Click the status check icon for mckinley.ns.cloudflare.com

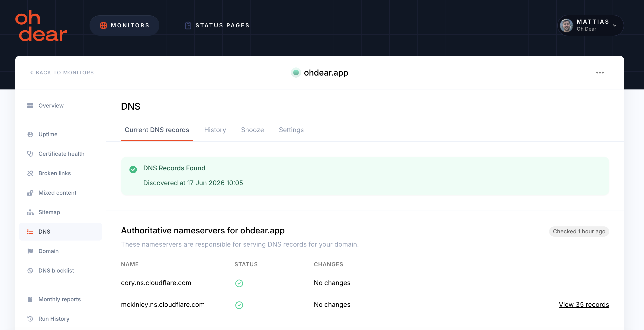(239, 305)
